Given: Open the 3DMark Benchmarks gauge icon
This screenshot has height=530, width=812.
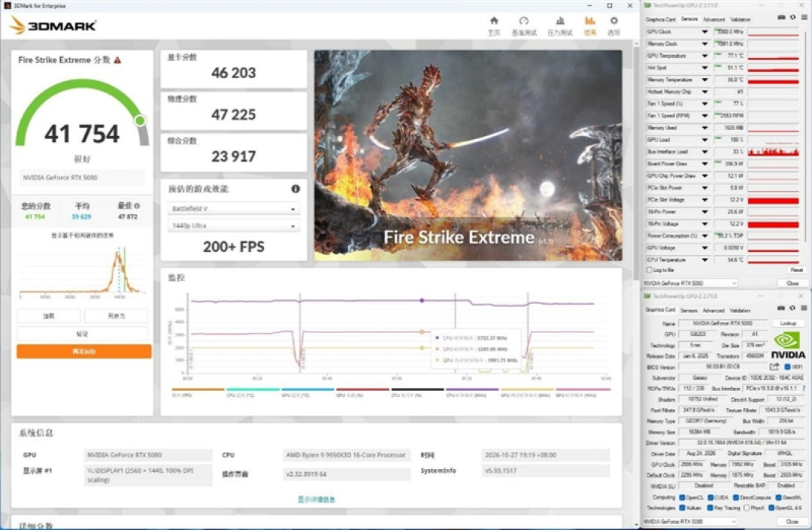Looking at the screenshot, I should point(523,21).
